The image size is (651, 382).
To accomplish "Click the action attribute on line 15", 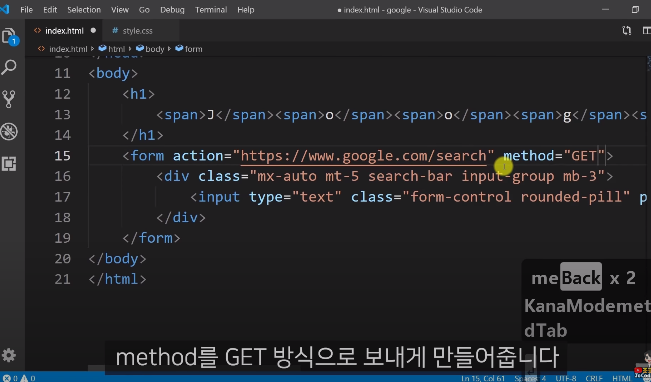I will [198, 156].
